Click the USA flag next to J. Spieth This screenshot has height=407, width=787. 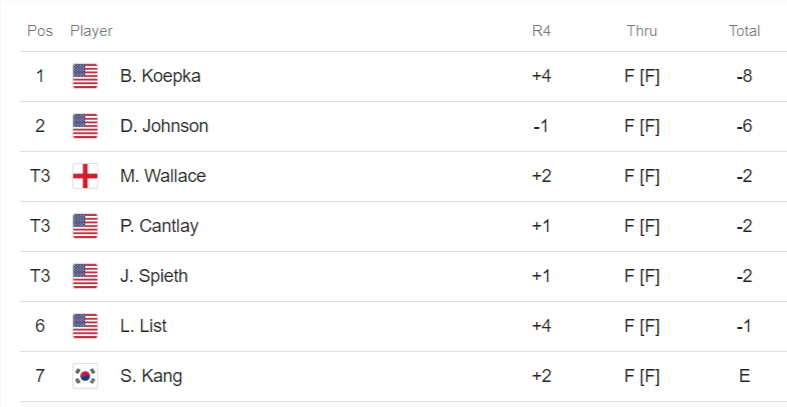click(x=85, y=276)
